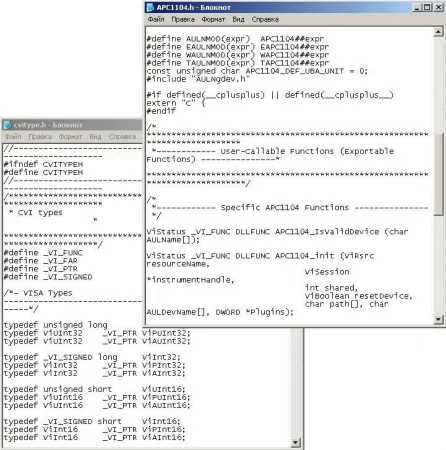Open the Справка menu in APC1104.h window
Viewport: 446px width, 450px height.
(x=265, y=19)
